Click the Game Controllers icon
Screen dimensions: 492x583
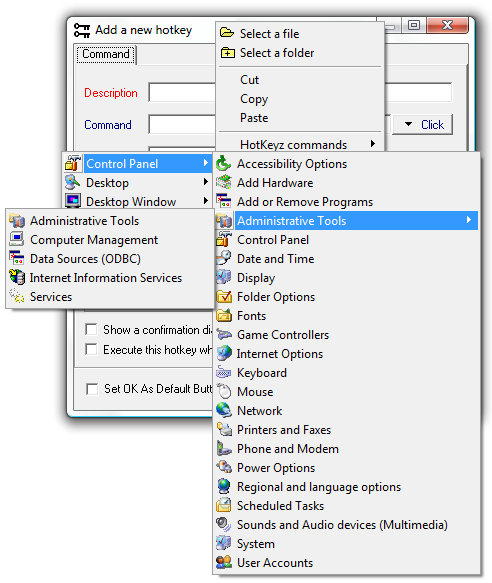click(x=224, y=335)
